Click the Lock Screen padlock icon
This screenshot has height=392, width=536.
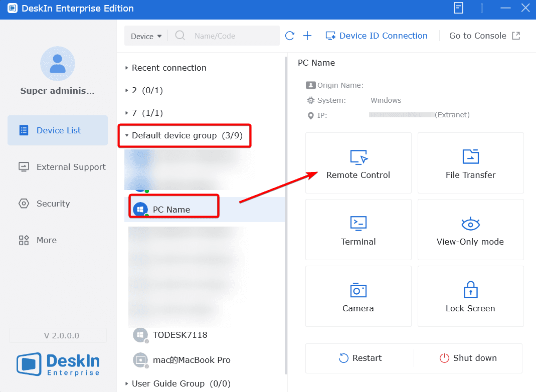(471, 290)
